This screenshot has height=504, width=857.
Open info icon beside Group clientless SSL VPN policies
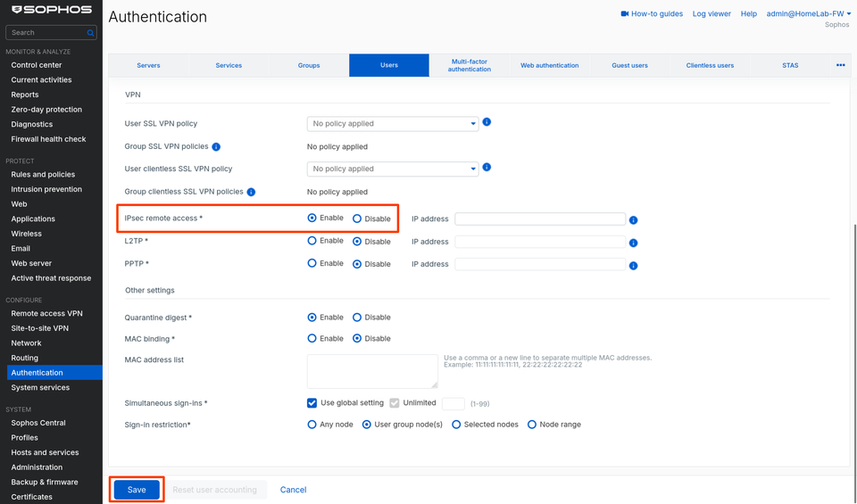point(251,192)
